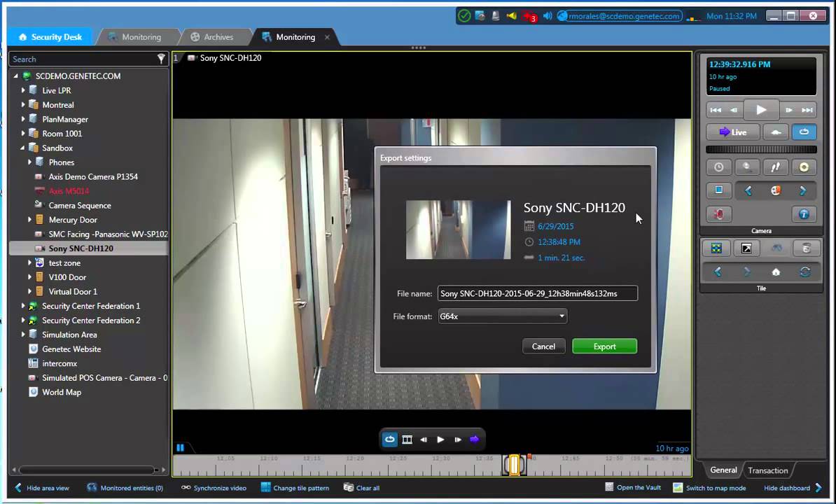Viewport: 836px width, 504px height.
Task: Select the intercomx entity
Action: coord(60,363)
